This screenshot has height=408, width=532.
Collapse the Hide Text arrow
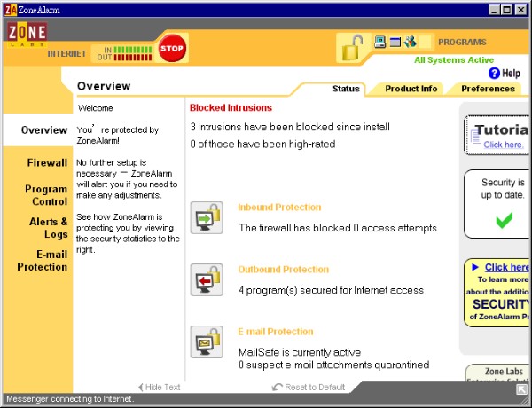(x=140, y=388)
